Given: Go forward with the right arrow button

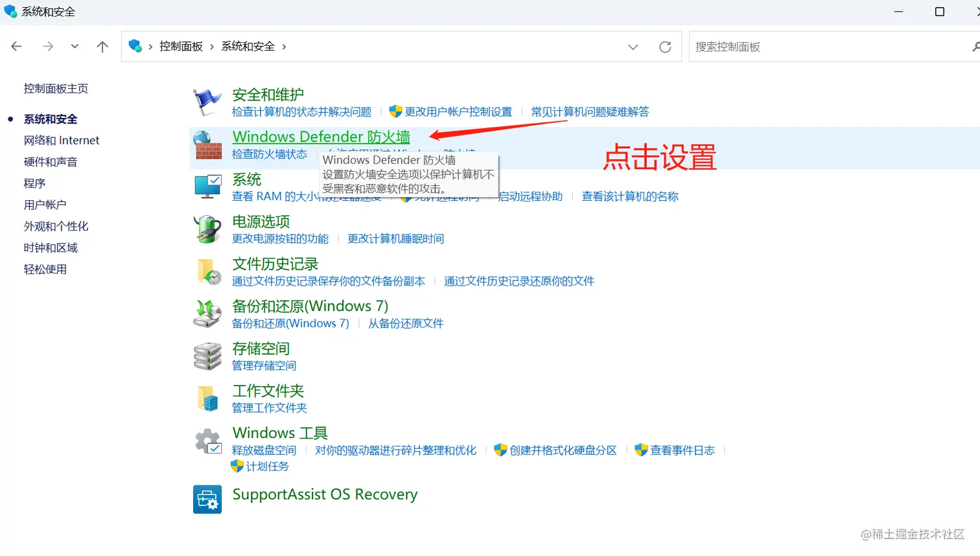Looking at the screenshot, I should click(x=48, y=46).
